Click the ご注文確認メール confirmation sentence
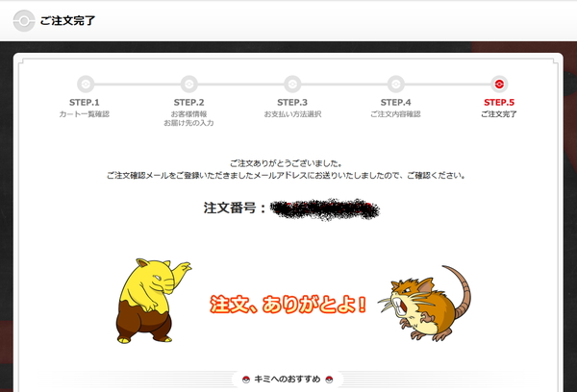This screenshot has width=577, height=392. point(286,176)
